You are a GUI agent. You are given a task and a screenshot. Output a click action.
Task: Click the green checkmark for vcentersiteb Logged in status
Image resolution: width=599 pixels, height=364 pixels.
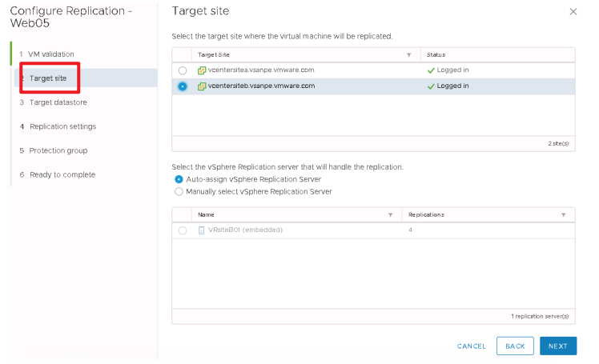pyautogui.click(x=431, y=86)
